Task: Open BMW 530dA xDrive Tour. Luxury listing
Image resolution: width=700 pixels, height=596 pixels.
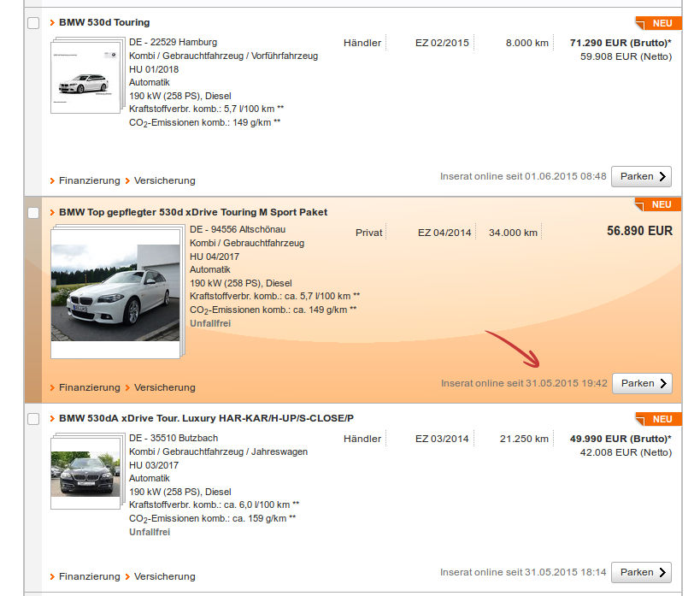Action: click(206, 418)
